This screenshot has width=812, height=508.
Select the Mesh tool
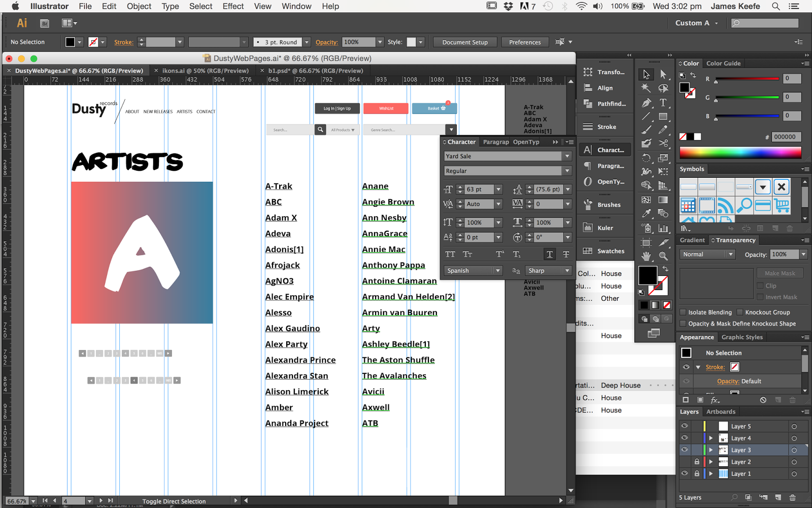pos(646,200)
